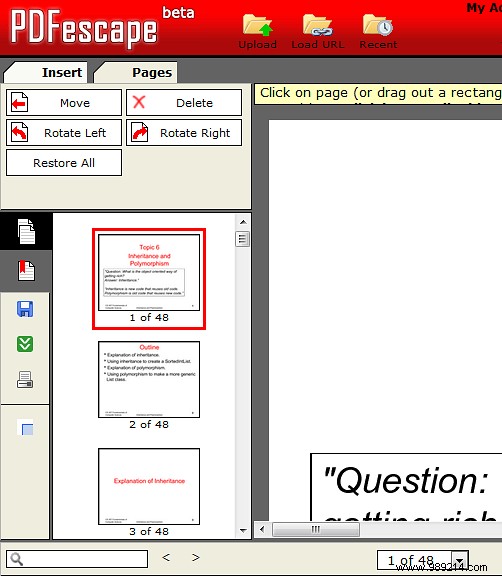Switch to the Pages tab
This screenshot has height=576, width=502.
tap(136, 72)
